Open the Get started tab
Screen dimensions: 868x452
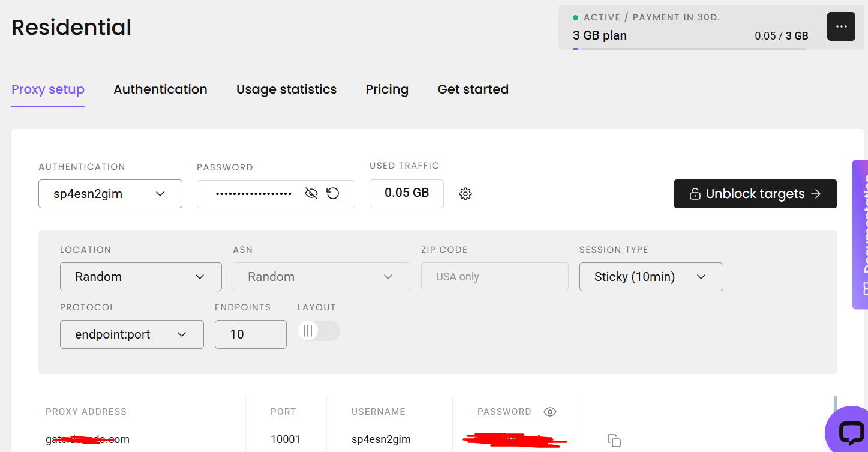[473, 89]
